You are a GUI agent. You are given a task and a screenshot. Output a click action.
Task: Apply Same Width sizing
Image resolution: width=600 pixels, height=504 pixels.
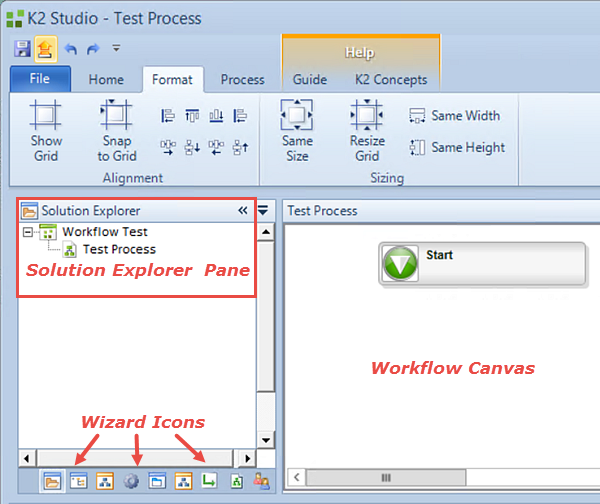coord(454,116)
